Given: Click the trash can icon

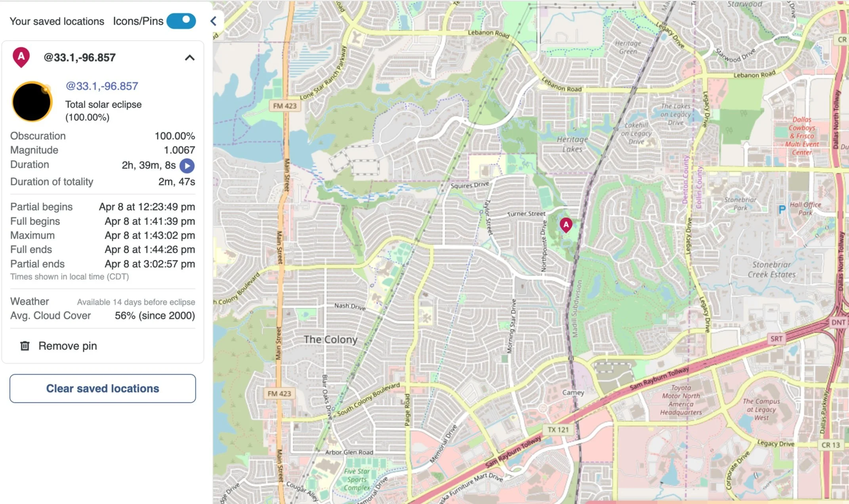Looking at the screenshot, I should click(25, 346).
